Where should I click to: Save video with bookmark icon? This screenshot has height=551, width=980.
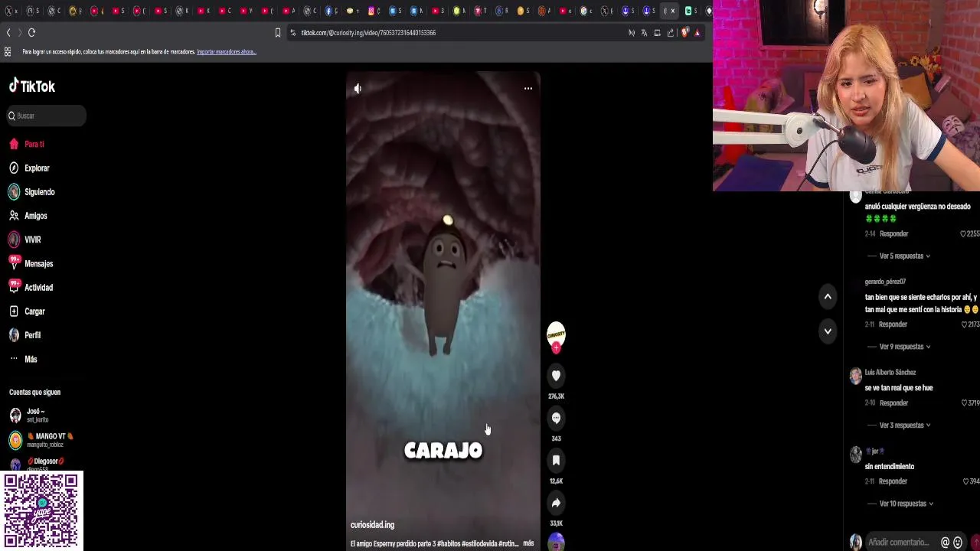[556, 461]
